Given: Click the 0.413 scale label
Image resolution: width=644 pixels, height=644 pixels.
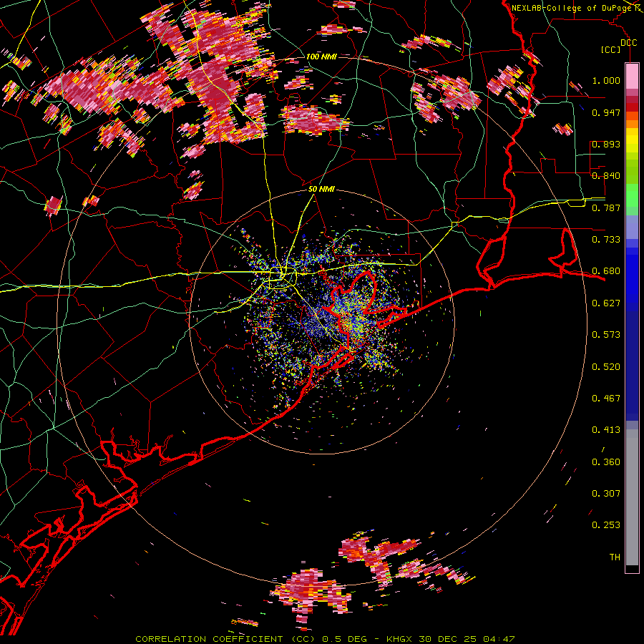Looking at the screenshot, I should tap(606, 430).
